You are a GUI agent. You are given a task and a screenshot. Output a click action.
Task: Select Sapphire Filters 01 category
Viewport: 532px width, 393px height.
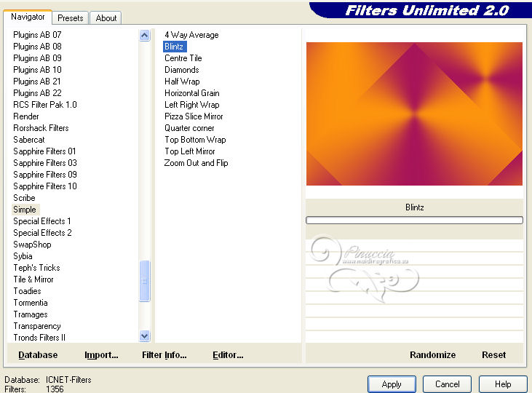point(44,151)
